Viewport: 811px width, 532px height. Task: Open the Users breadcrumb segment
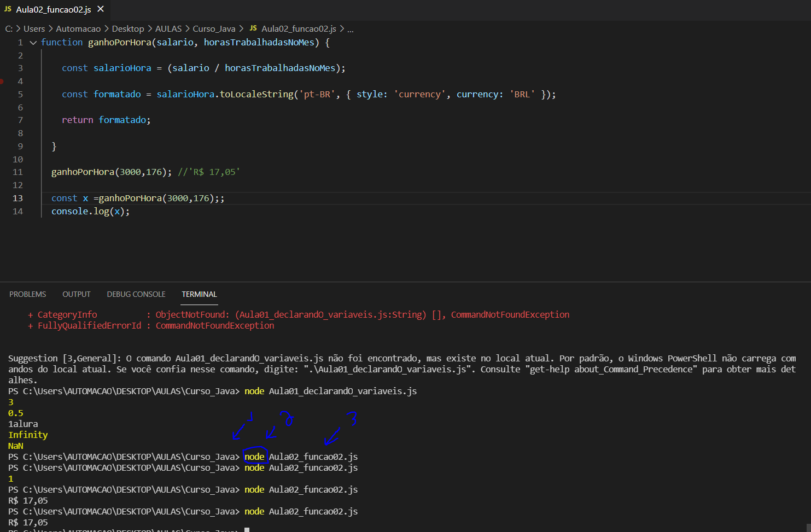34,29
